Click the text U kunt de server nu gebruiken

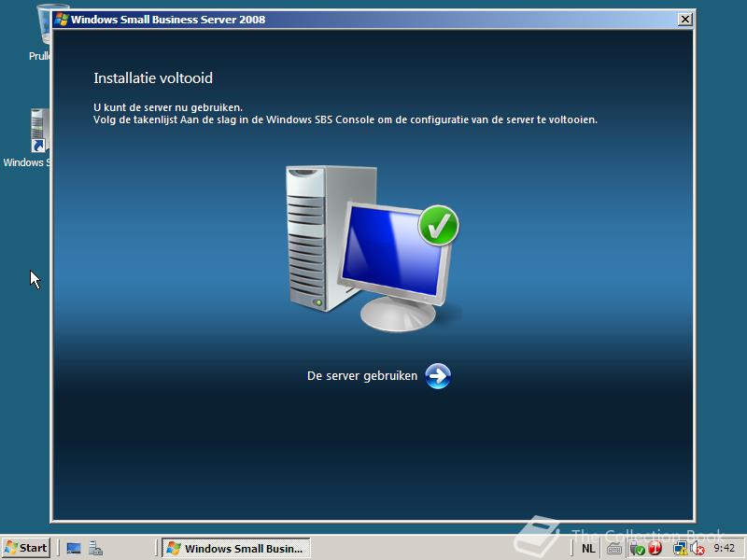168,107
